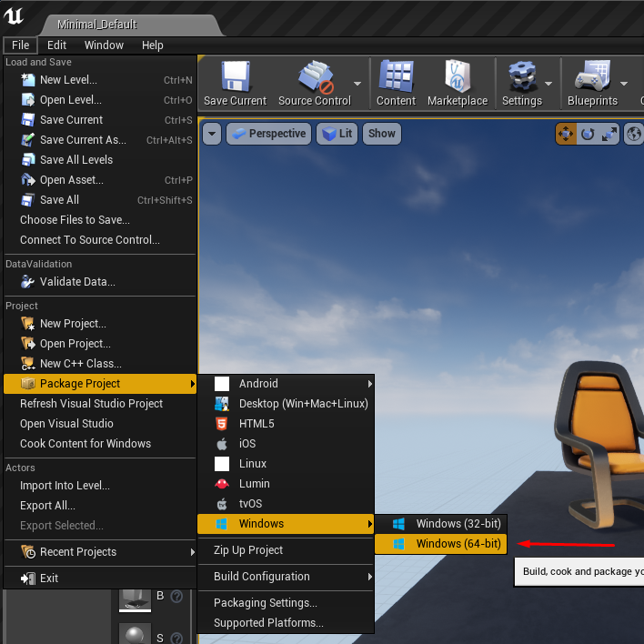The height and width of the screenshot is (644, 644).
Task: Select the scale gizmo mode icon
Action: [609, 134]
